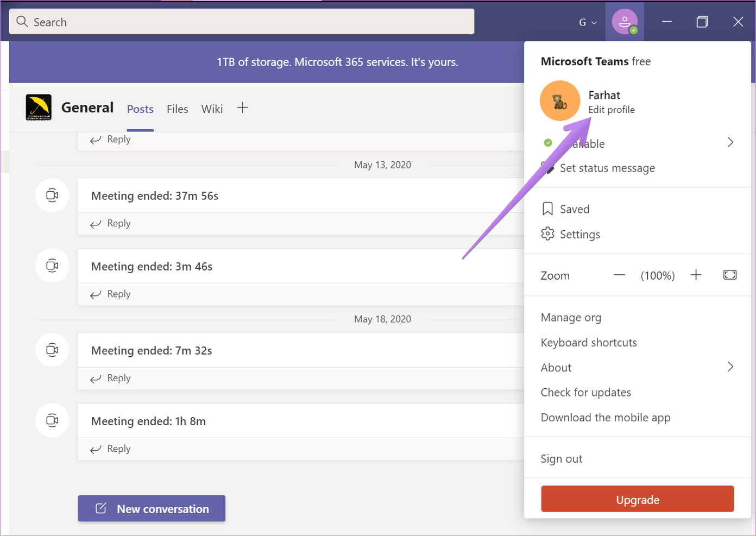Click meeting icon beside 7m 32s meeting
The width and height of the screenshot is (756, 536).
pyautogui.click(x=52, y=350)
